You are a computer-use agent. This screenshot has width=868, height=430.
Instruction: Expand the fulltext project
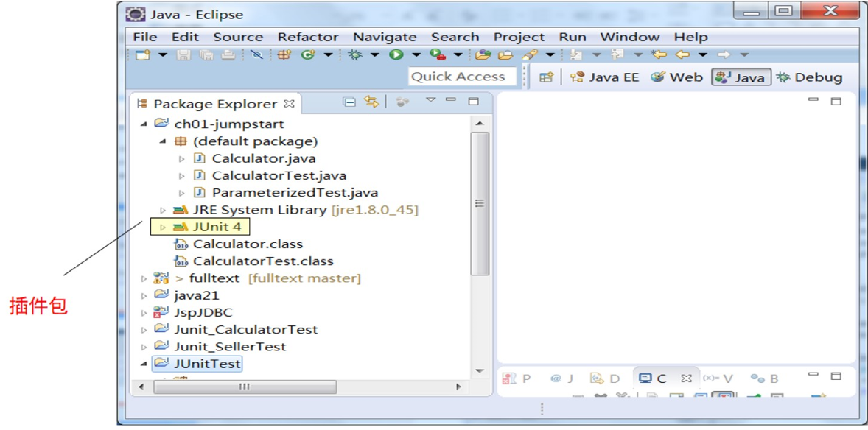tap(144, 278)
